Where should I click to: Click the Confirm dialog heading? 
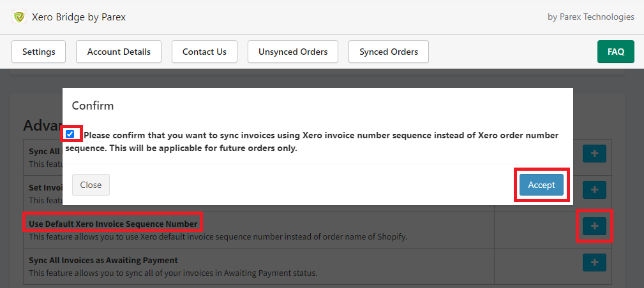[93, 105]
